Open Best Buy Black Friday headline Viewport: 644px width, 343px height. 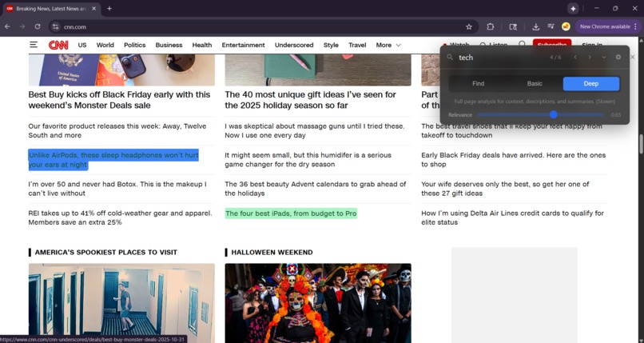pos(119,100)
